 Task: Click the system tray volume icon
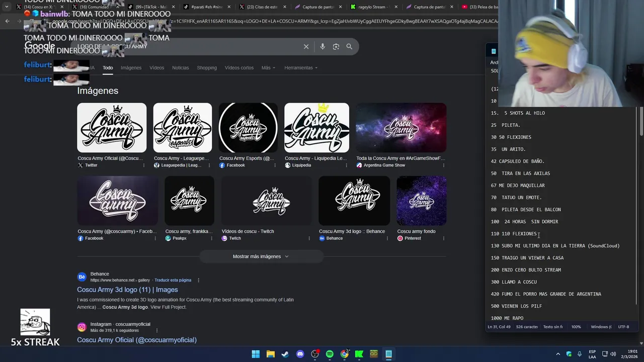[x=613, y=354]
